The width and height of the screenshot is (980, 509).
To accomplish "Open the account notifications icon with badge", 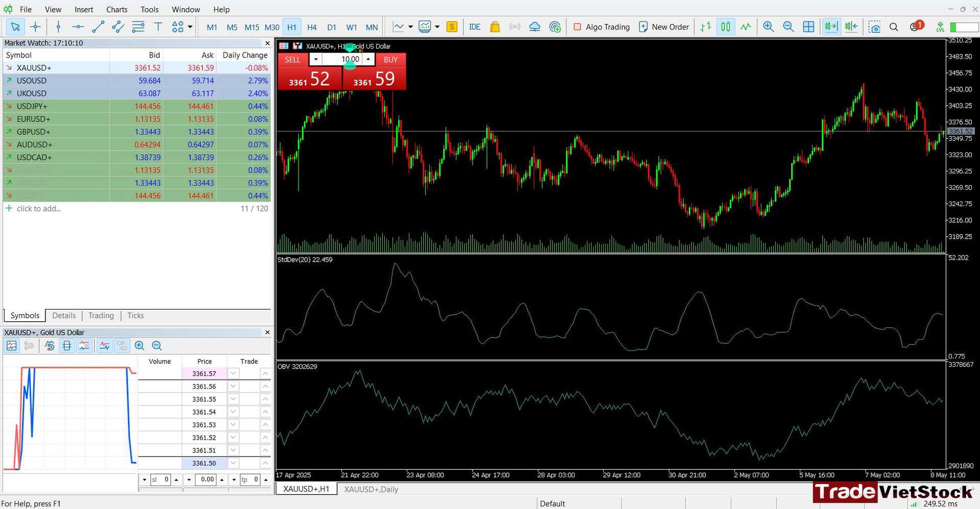I will [916, 26].
